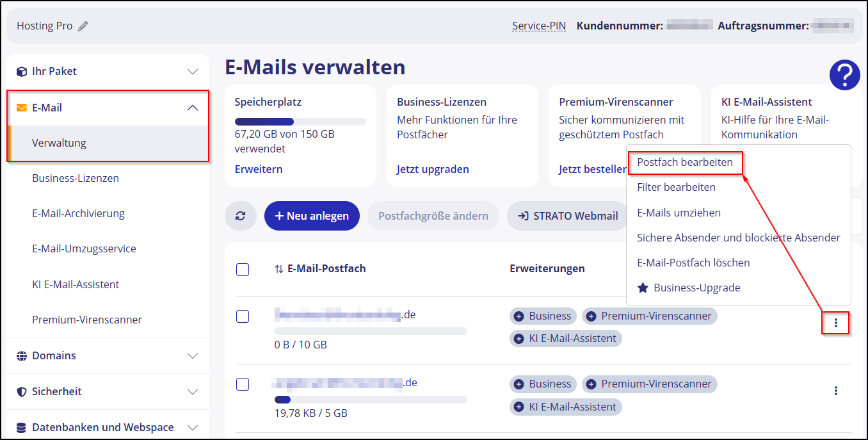Expand the Datenbanken und Webspace section
The image size is (868, 440).
(193, 427)
